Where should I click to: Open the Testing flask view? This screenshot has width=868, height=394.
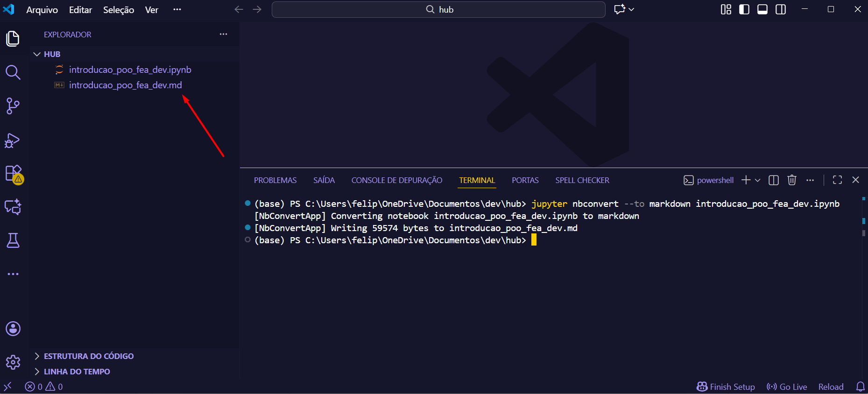coord(13,240)
